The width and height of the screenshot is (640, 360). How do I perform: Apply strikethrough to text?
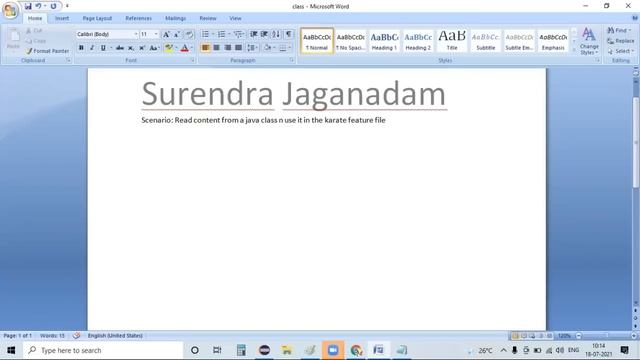pos(120,48)
